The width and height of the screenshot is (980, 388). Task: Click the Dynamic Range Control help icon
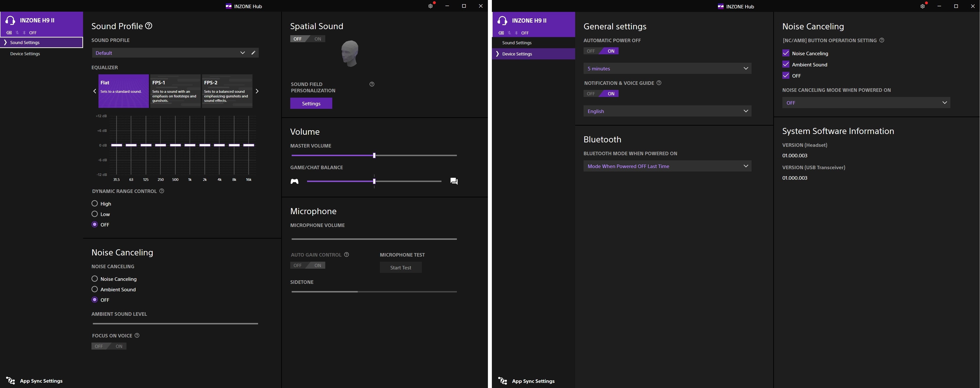[x=162, y=191]
